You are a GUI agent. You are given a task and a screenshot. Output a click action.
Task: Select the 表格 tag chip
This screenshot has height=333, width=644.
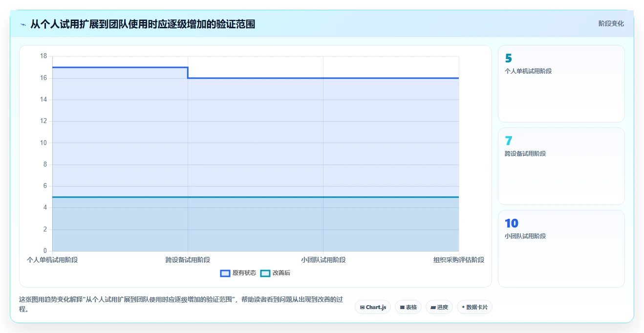point(408,307)
